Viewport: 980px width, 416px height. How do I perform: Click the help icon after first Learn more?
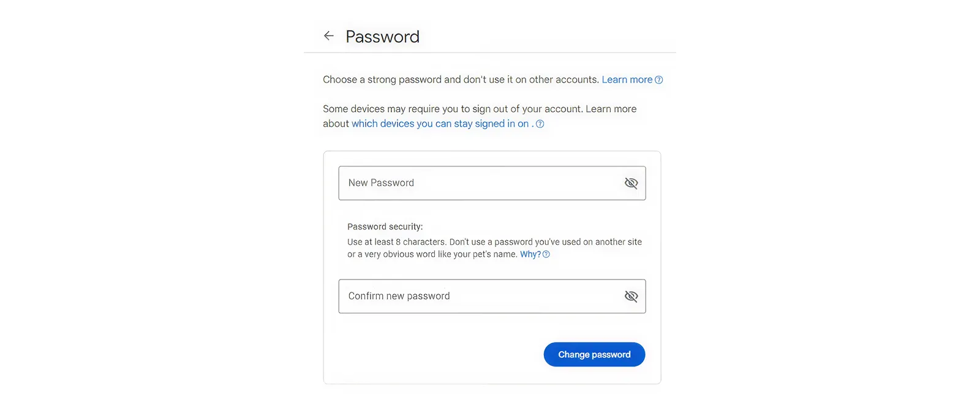click(x=659, y=80)
